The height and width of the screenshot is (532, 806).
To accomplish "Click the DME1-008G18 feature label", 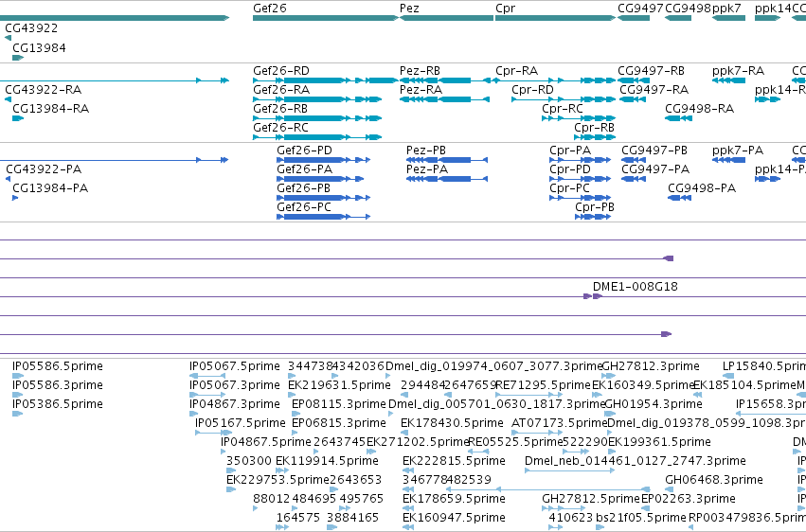I will click(x=636, y=287).
